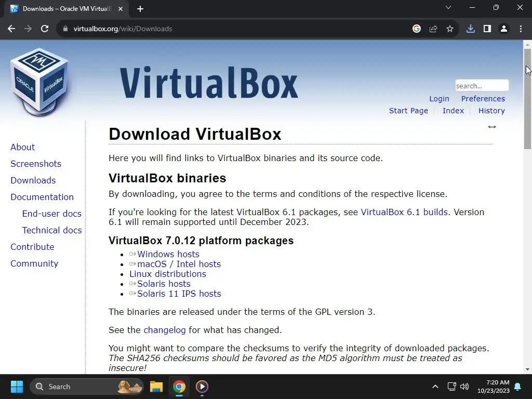Screen dimensions: 532x399
Task: Click the address bar URL
Action: coord(123,29)
